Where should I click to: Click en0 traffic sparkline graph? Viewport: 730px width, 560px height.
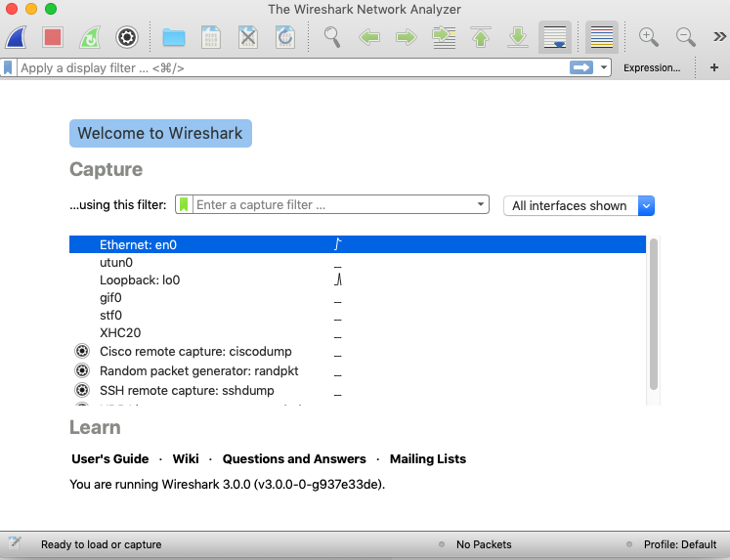tap(338, 244)
